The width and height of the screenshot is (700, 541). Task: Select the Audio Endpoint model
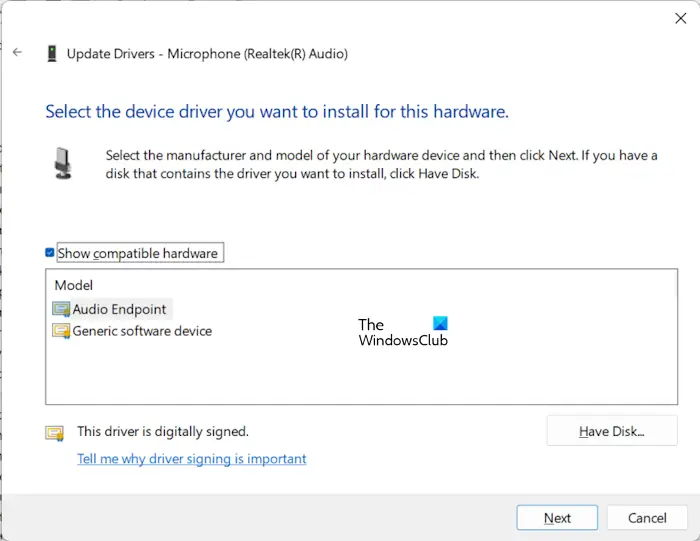point(119,309)
